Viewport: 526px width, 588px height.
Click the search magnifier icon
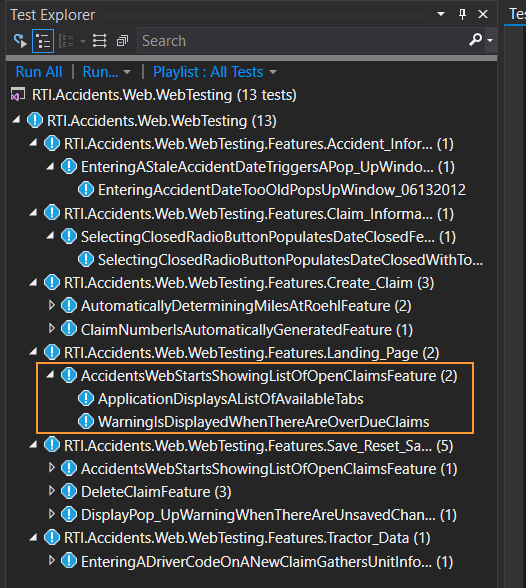(475, 39)
